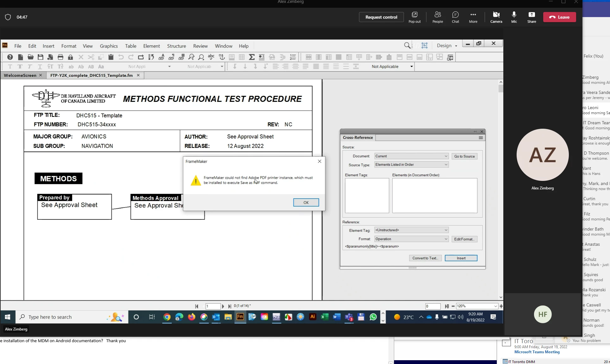Image resolution: width=610 pixels, height=364 pixels.
Task: Click the lock document toolbar icon
Action: 70,57
